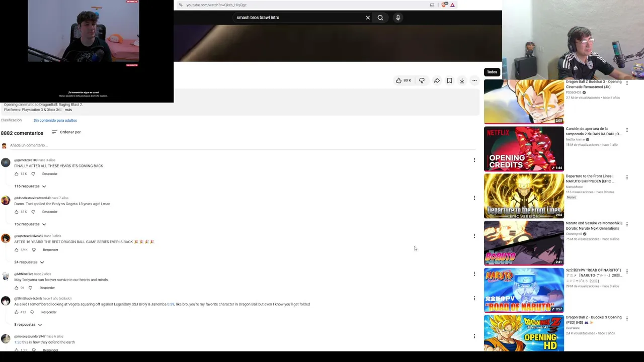Image resolution: width=644 pixels, height=362 pixels.
Task: Click the cast icon in the address bar
Action: click(x=432, y=5)
